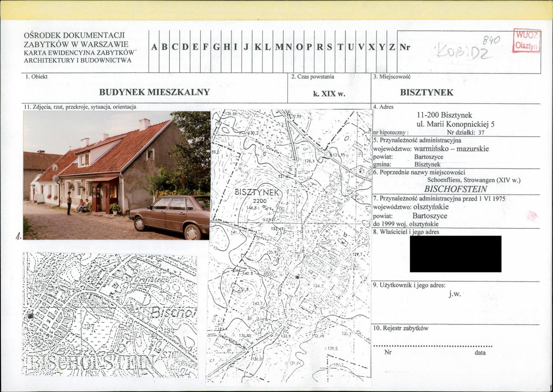This screenshot has height=392, width=553.
Task: Click '6. Poprzednie nazwy miejscowości' label
Action: click(x=419, y=172)
